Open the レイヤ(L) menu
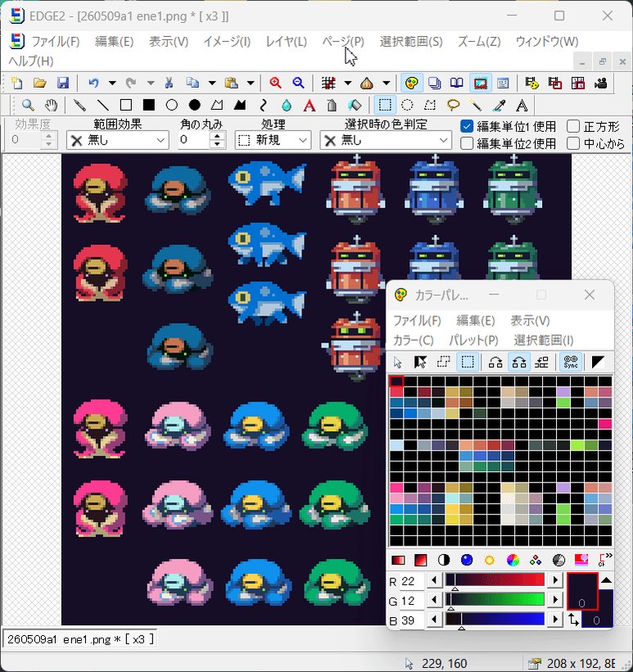 pyautogui.click(x=286, y=42)
